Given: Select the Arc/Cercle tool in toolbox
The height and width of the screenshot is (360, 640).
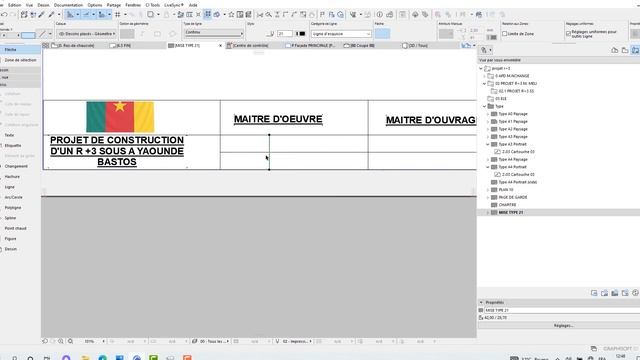Looking at the screenshot, I should pyautogui.click(x=13, y=197).
